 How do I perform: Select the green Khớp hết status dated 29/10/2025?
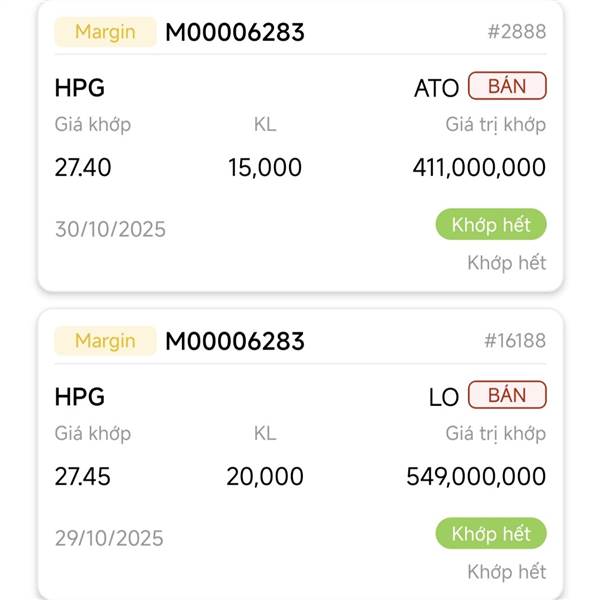491,534
